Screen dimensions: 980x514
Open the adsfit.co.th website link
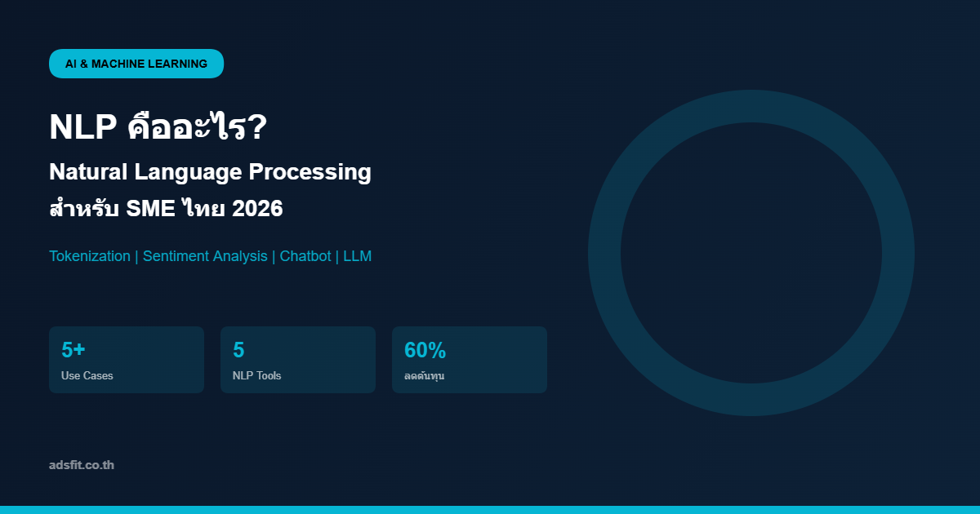[82, 465]
